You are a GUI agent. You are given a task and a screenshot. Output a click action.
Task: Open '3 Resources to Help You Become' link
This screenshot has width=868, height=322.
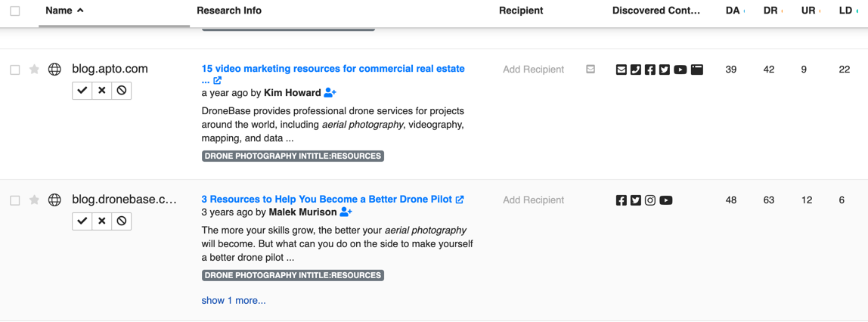point(326,200)
